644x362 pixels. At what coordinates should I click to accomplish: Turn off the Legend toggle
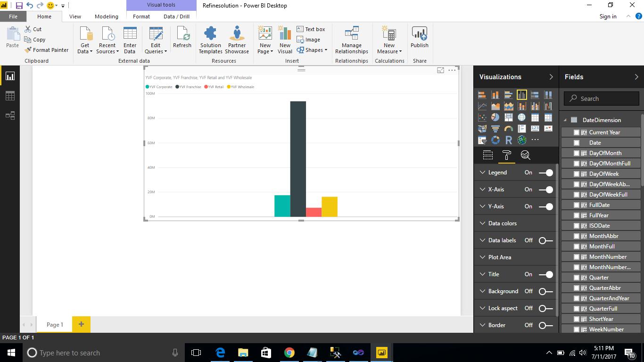click(x=546, y=173)
